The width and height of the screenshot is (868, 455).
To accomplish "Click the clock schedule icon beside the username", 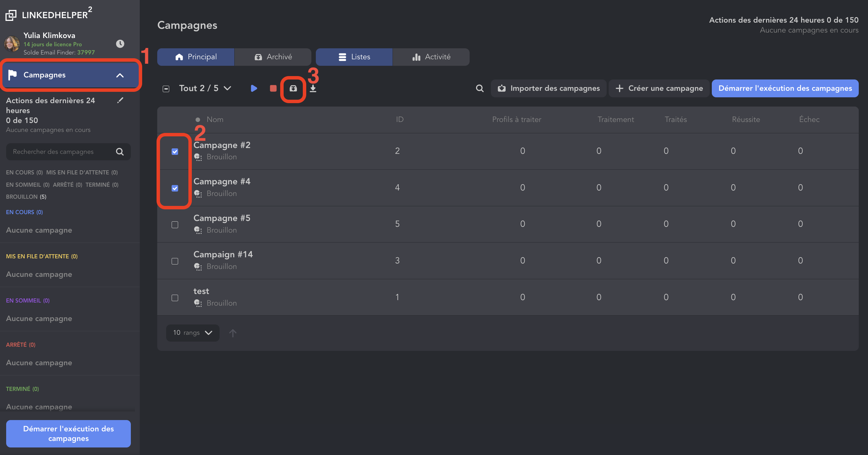I will [x=120, y=44].
